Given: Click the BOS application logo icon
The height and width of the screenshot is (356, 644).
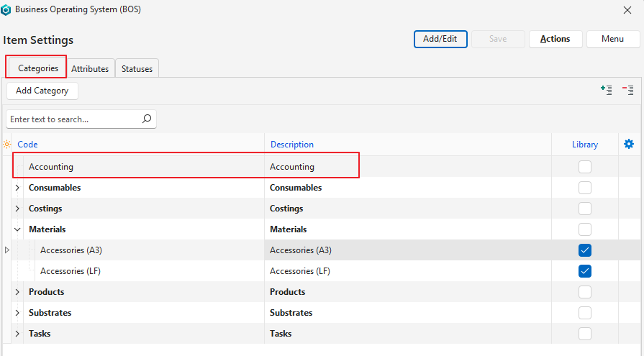Looking at the screenshot, I should pos(6,10).
